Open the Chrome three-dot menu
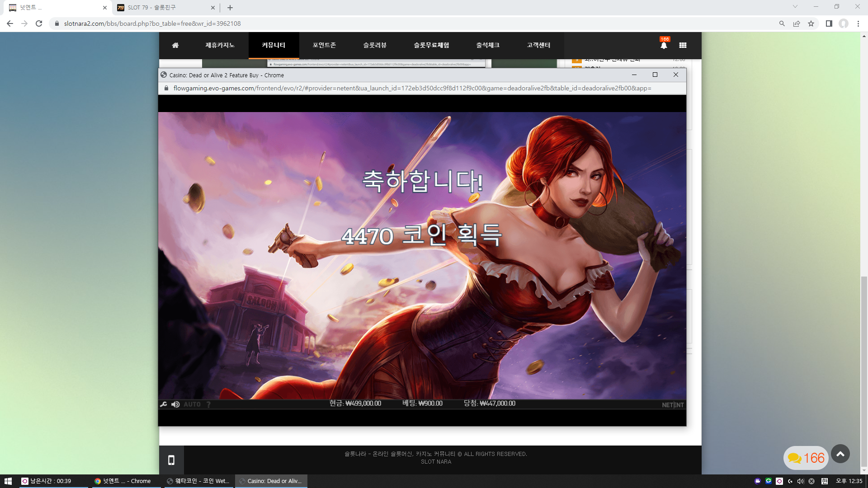868x488 pixels. tap(858, 23)
